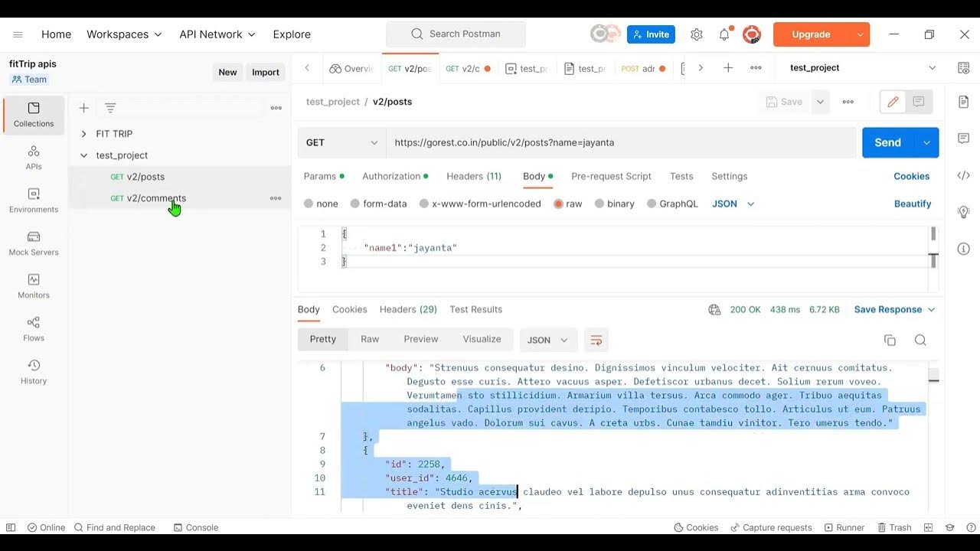Open the Save options dropdown arrow

(820, 102)
